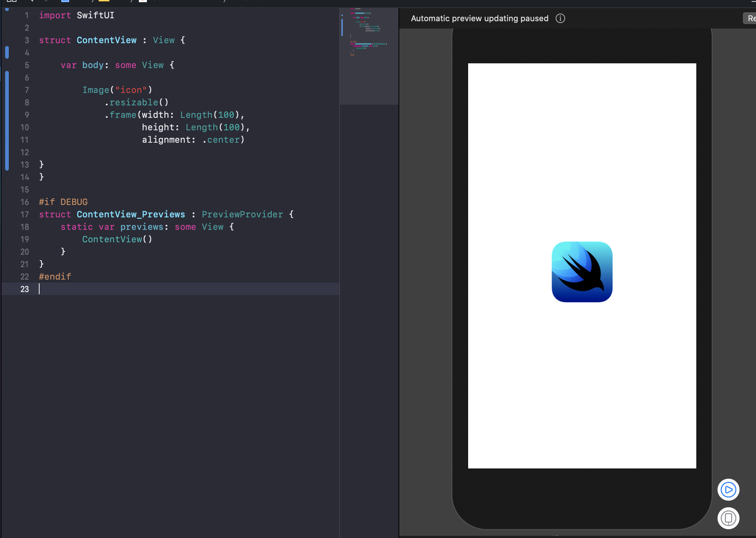Click 'height: Length(100)' on line 10
This screenshot has width=756, height=538.
193,127
